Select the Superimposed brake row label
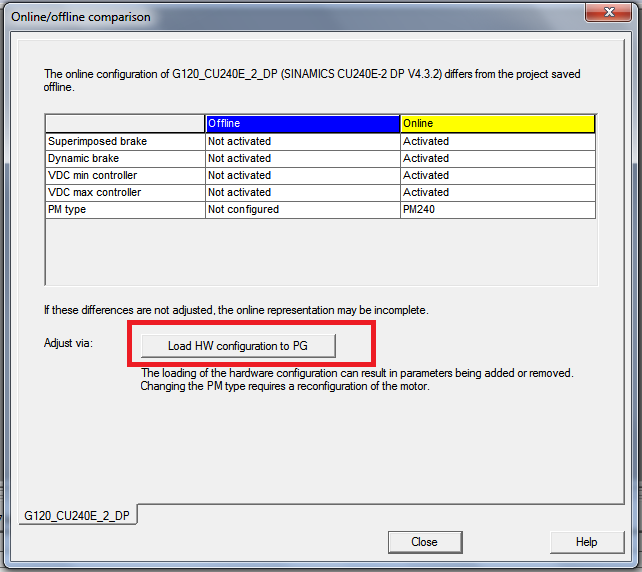This screenshot has width=642, height=572. (125, 141)
